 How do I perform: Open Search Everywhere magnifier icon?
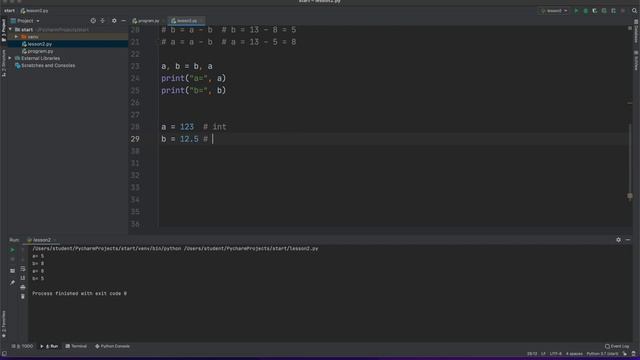point(634,11)
